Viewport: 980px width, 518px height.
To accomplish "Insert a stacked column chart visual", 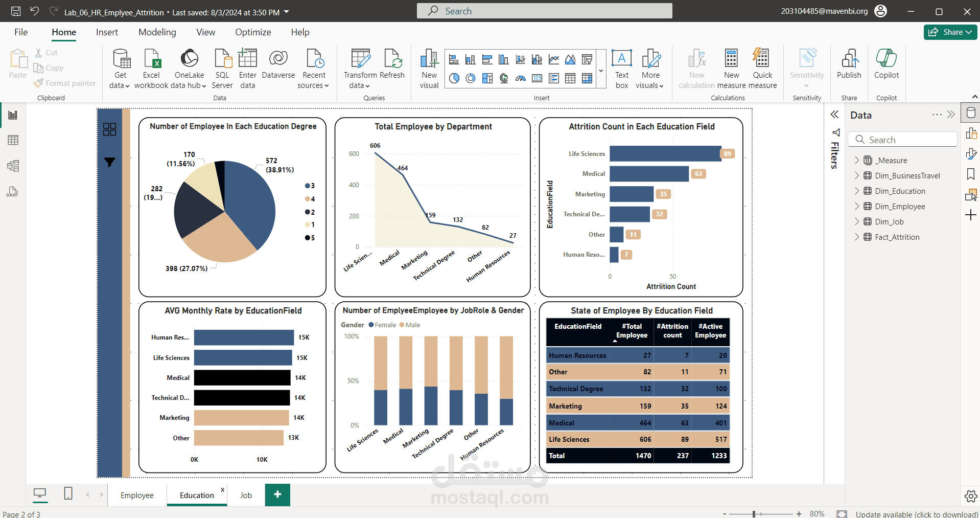I will [471, 60].
